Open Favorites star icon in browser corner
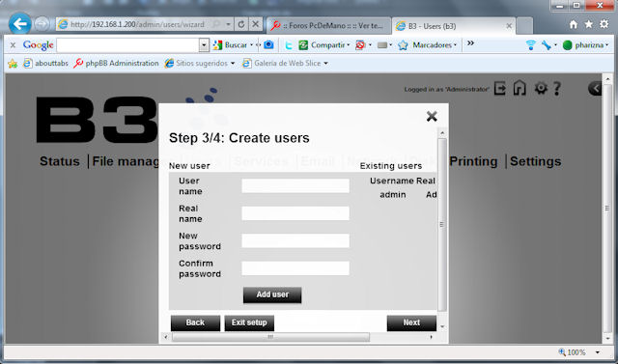Screen dimensions: 618x364 tap(588, 24)
